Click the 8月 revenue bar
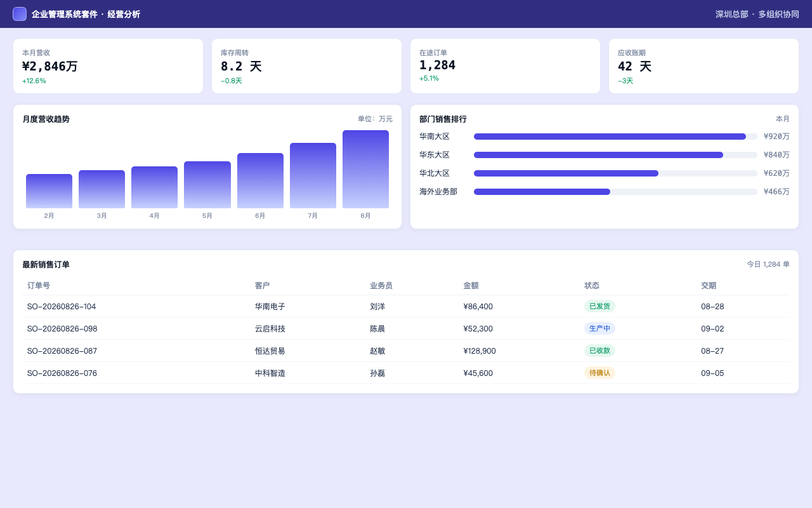This screenshot has height=508, width=812. [x=365, y=169]
